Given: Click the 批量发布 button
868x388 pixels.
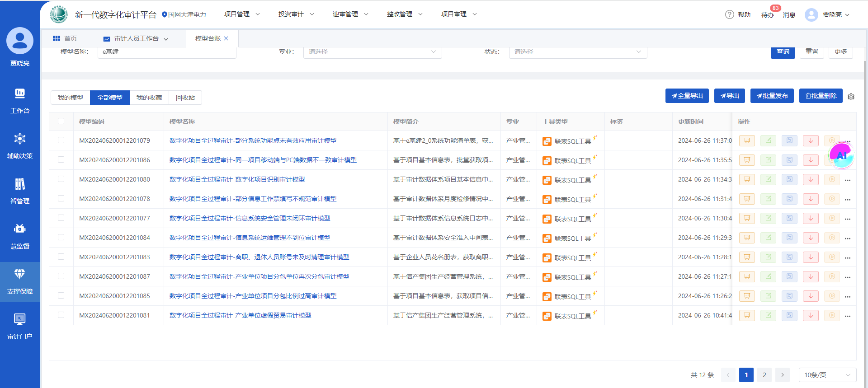Looking at the screenshot, I should [772, 96].
